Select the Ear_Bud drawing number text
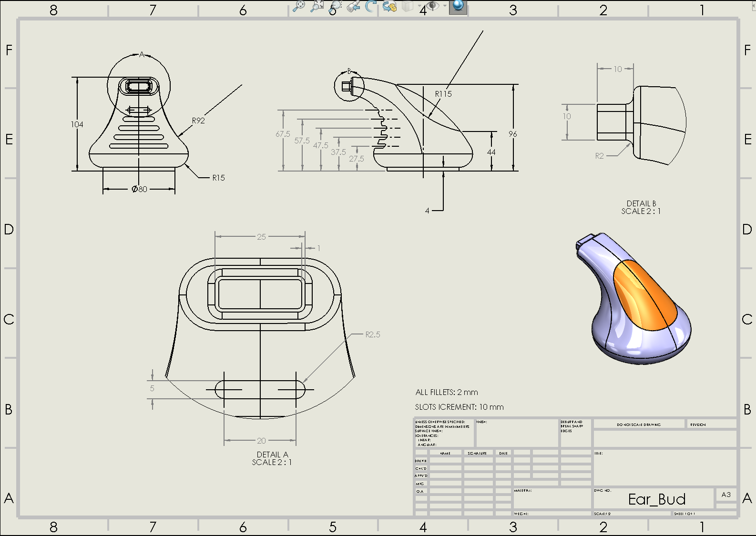This screenshot has height=536, width=756. [x=656, y=499]
